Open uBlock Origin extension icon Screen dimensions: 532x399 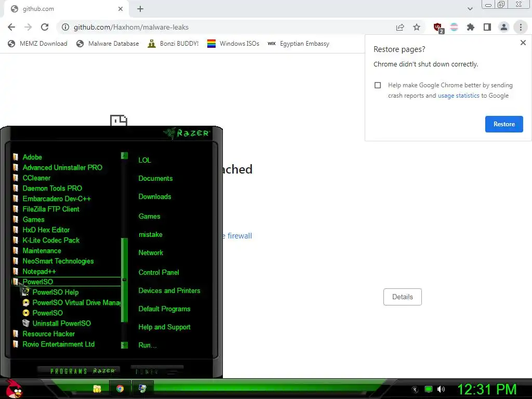pyautogui.click(x=438, y=28)
